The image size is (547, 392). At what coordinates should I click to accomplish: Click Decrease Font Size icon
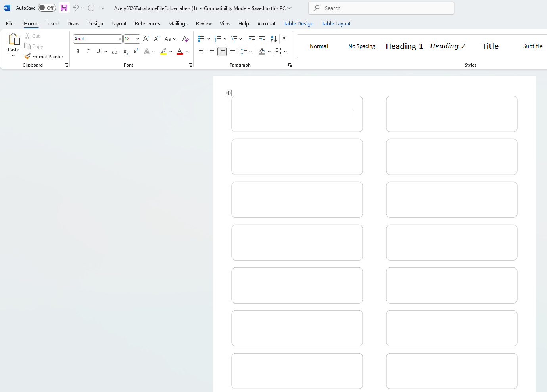point(156,38)
